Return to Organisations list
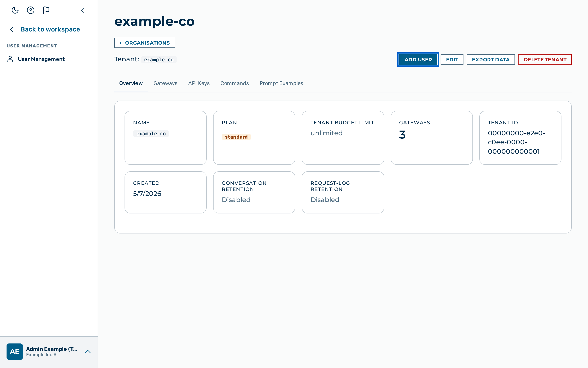The width and height of the screenshot is (588, 368). point(145,43)
